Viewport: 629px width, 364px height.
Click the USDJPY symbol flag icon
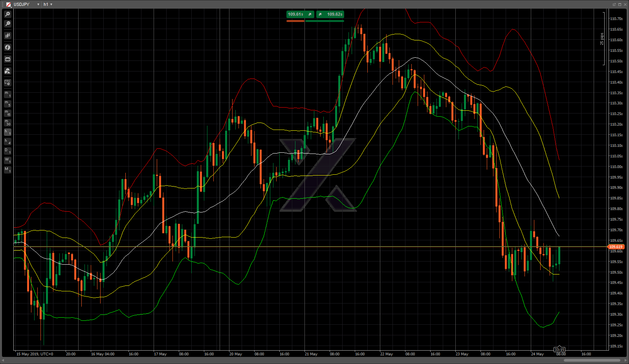(x=8, y=4)
